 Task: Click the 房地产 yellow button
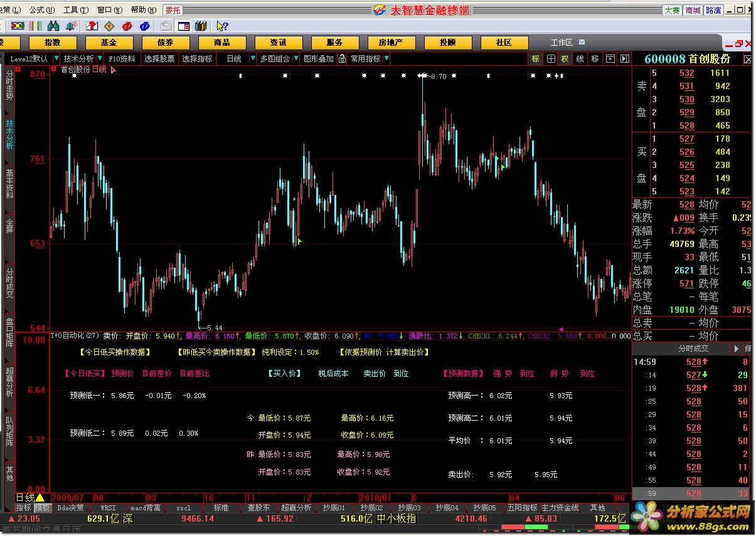[x=391, y=43]
